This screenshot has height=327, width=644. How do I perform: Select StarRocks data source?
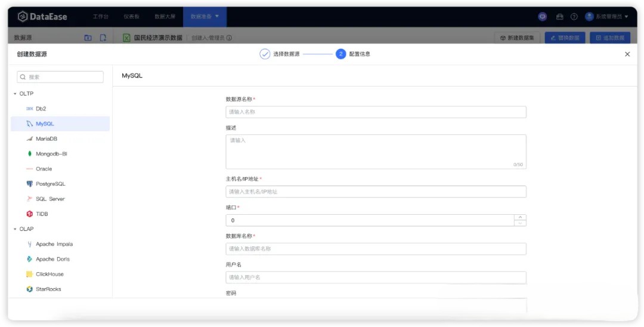click(x=48, y=289)
